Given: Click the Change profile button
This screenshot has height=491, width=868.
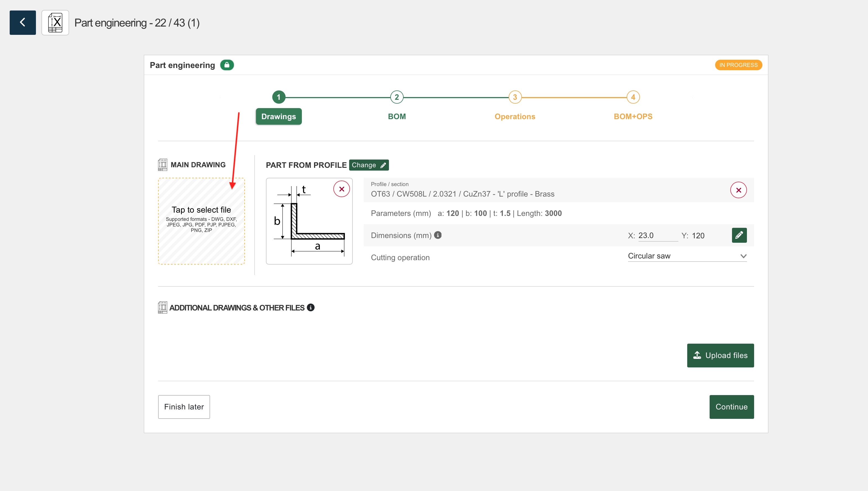Looking at the screenshot, I should [x=368, y=165].
